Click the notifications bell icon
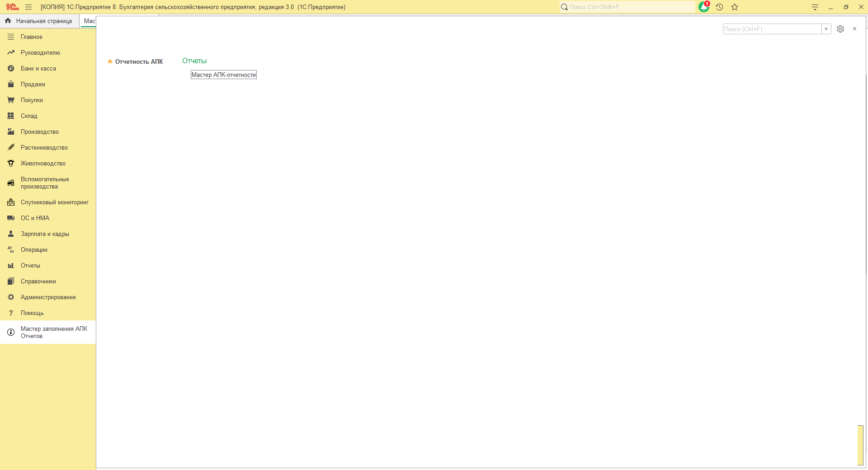Screen dimensions: 868x470 click(x=704, y=7)
